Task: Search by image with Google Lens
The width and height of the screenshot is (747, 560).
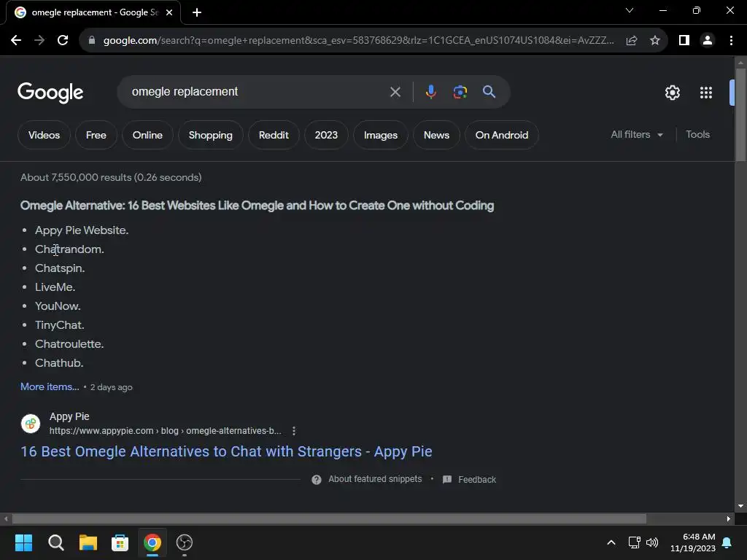Action: [x=460, y=92]
